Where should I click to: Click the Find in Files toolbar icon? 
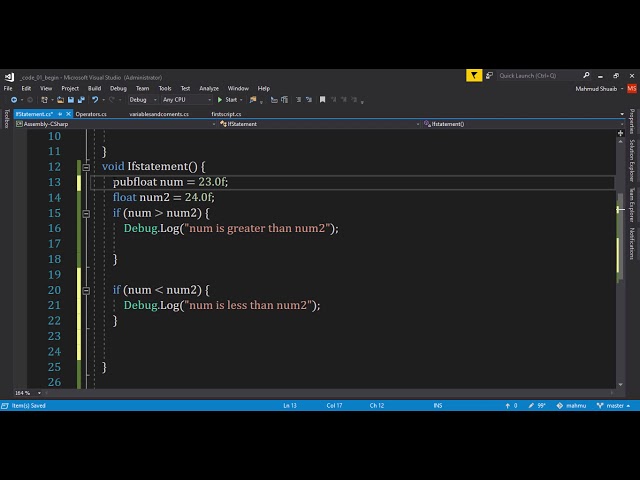click(x=253, y=100)
